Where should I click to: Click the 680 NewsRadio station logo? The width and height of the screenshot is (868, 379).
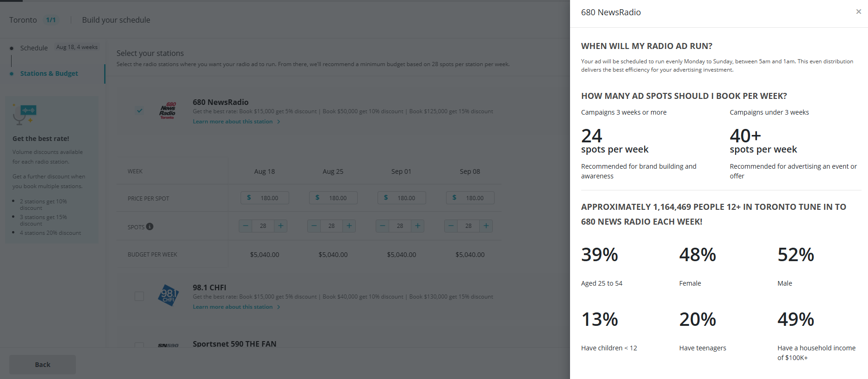pyautogui.click(x=167, y=111)
